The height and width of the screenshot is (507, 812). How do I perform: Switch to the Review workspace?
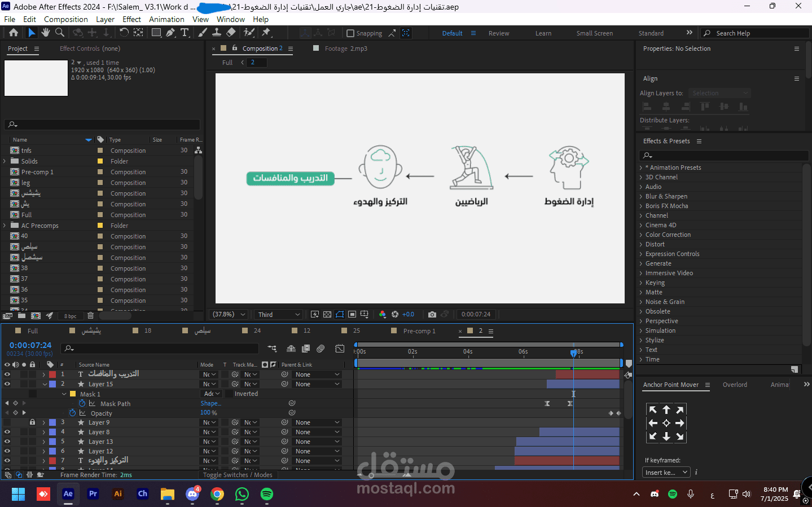[x=499, y=33]
